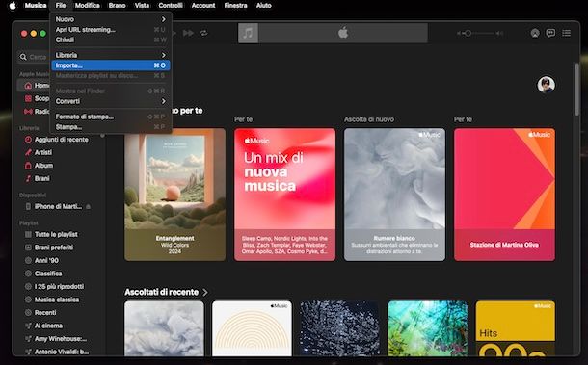
Task: Click the low volume speaker icon
Action: [x=460, y=34]
